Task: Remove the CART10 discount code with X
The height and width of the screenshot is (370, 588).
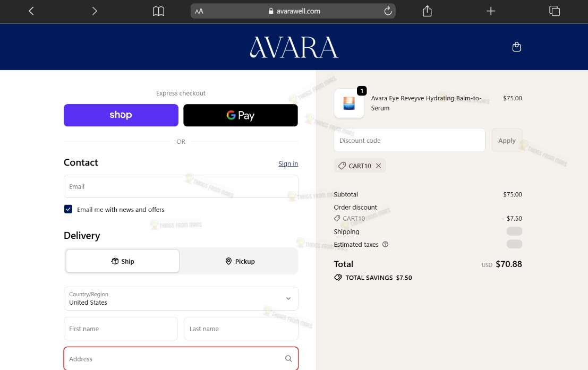Action: coord(378,166)
